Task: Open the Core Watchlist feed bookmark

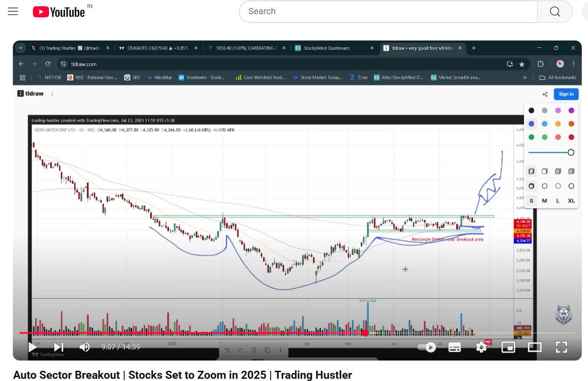Action: (260, 77)
